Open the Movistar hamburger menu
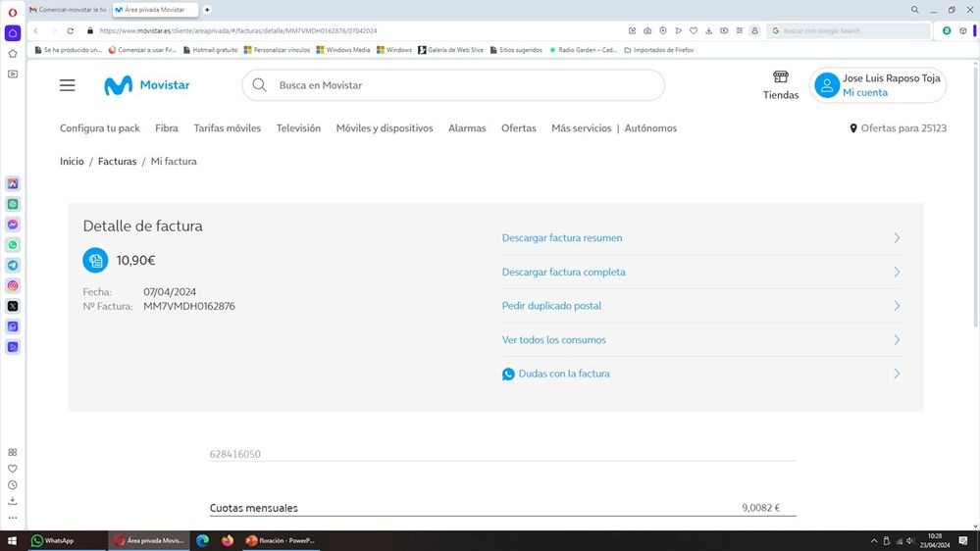Viewport: 980px width, 551px height. pos(67,85)
